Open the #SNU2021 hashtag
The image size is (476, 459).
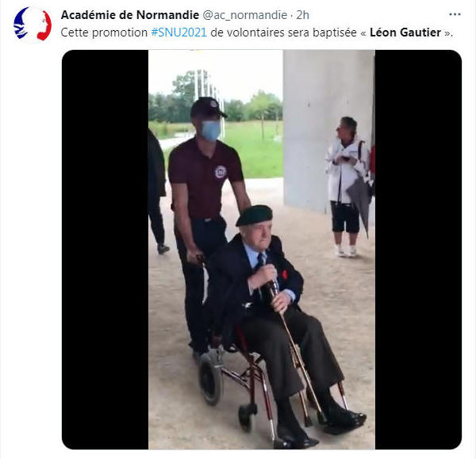[178, 33]
